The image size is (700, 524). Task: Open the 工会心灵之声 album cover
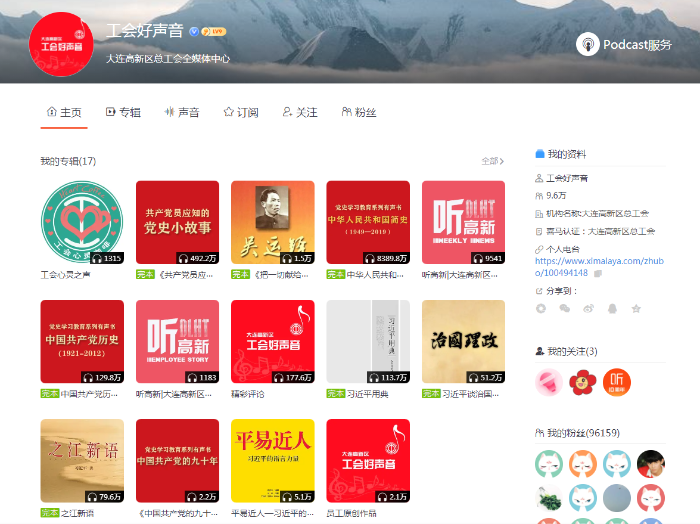point(82,222)
